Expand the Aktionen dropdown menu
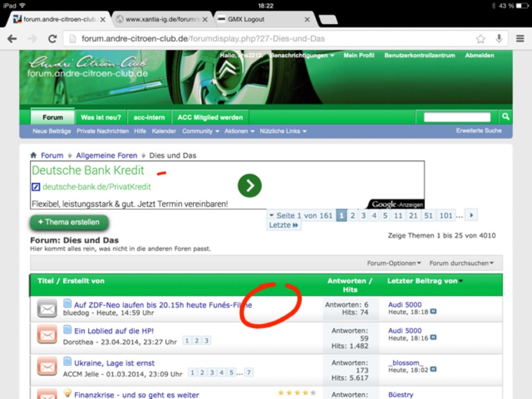 pyautogui.click(x=239, y=131)
